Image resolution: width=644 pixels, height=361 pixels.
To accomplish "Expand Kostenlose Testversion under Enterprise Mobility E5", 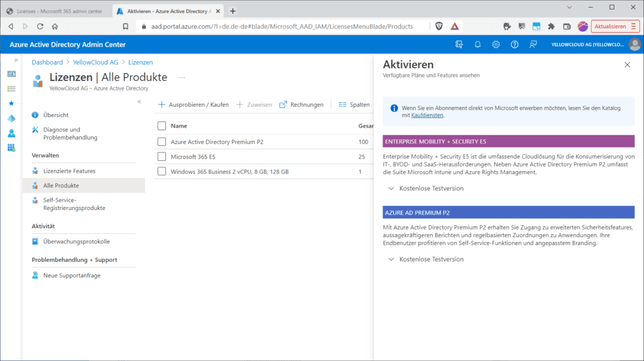I will point(426,189).
